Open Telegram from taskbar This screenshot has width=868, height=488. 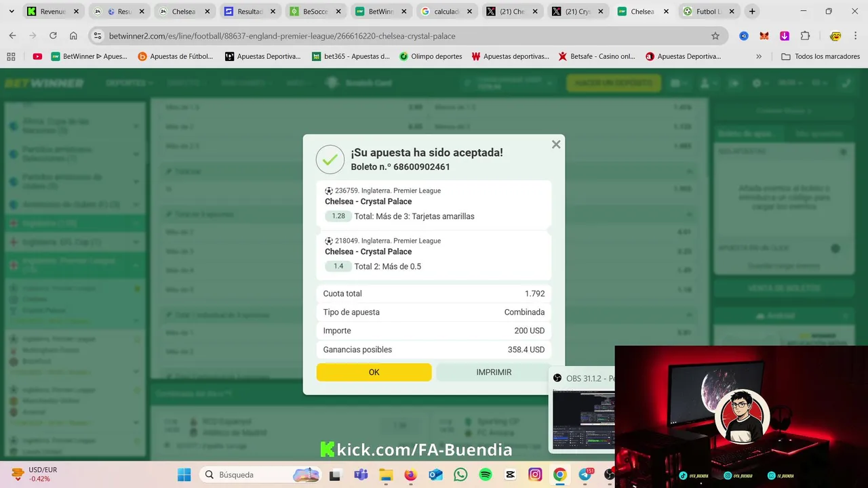585,474
